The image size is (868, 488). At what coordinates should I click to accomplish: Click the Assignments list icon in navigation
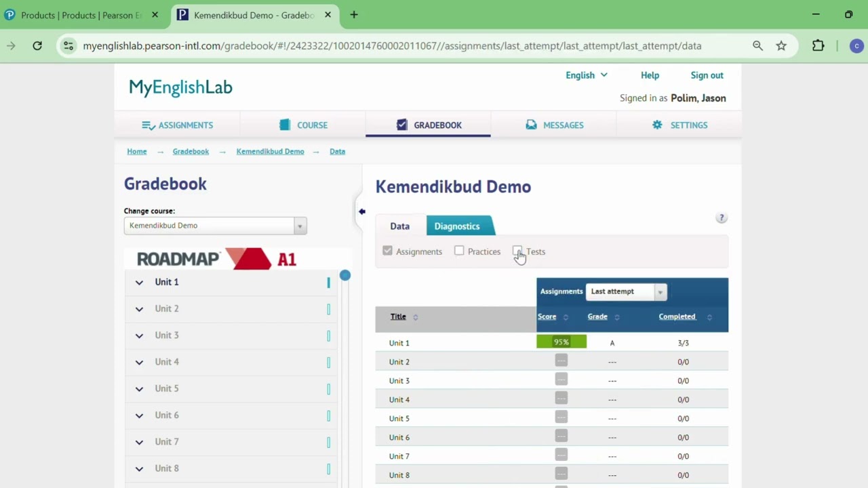[149, 125]
